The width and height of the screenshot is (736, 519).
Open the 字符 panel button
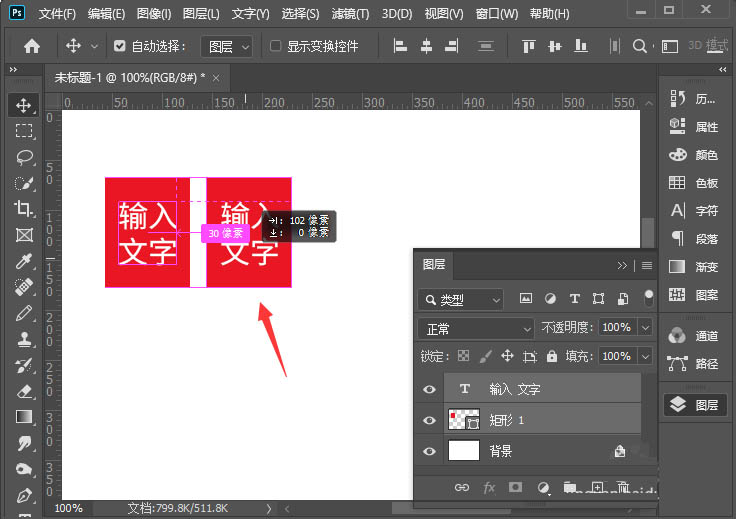pos(695,211)
